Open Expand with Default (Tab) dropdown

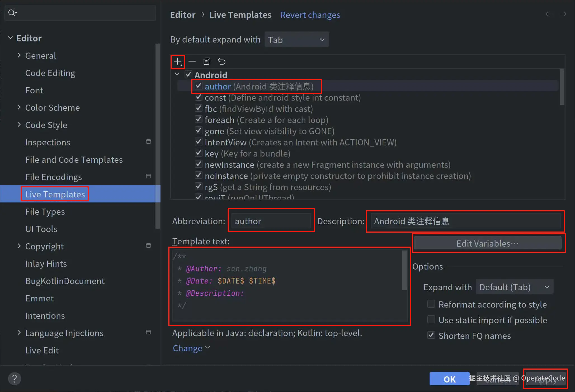click(514, 287)
